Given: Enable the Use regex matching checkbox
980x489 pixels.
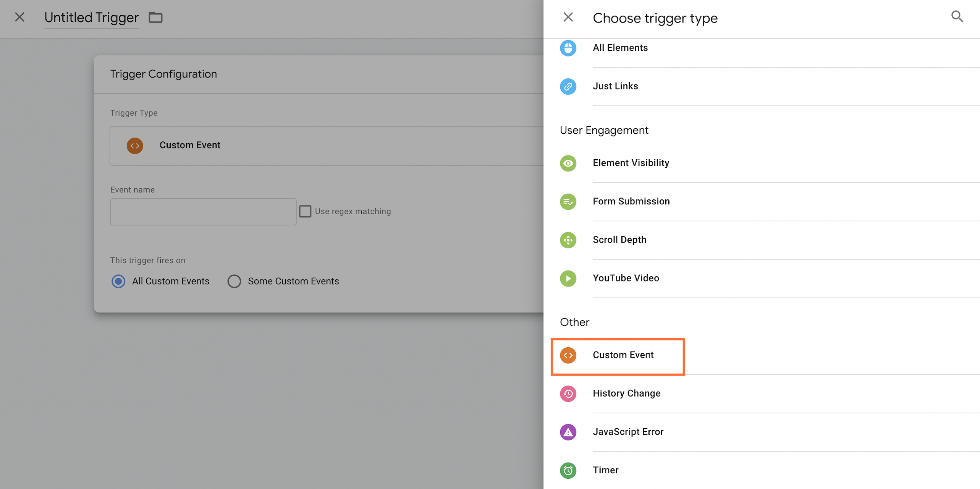Looking at the screenshot, I should 305,211.
